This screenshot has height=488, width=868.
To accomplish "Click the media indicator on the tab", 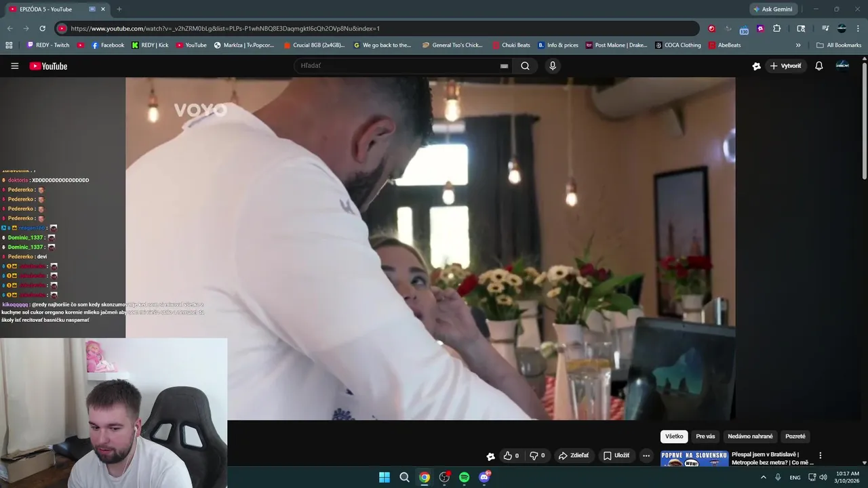I will (x=92, y=9).
